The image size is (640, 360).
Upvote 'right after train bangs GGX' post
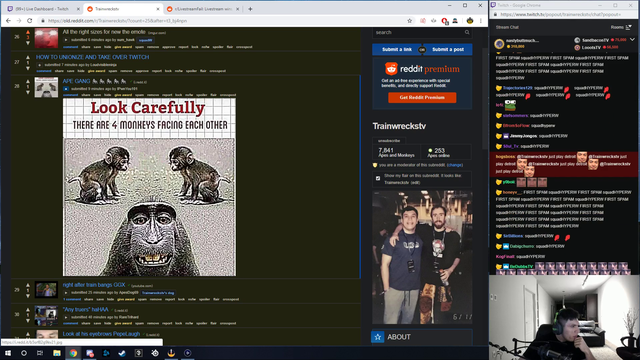click(28, 285)
